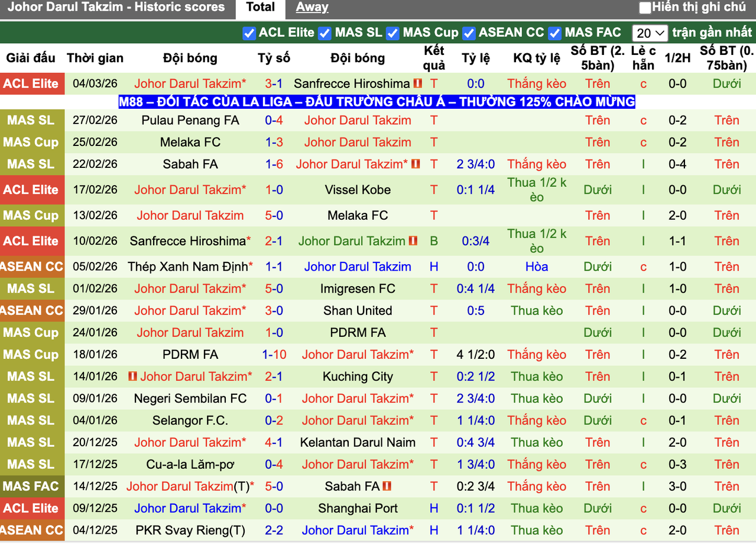Open Cu-a-la Lăm-pơ team page

click(x=190, y=464)
